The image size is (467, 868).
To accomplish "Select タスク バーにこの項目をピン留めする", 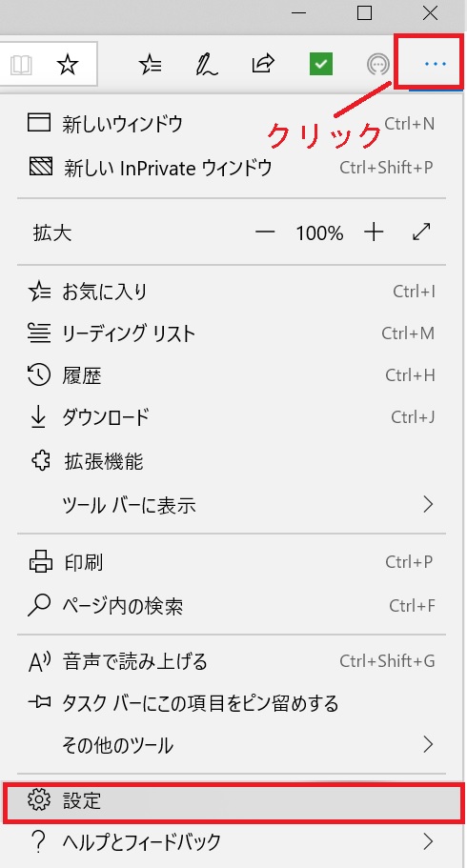I will click(232, 703).
